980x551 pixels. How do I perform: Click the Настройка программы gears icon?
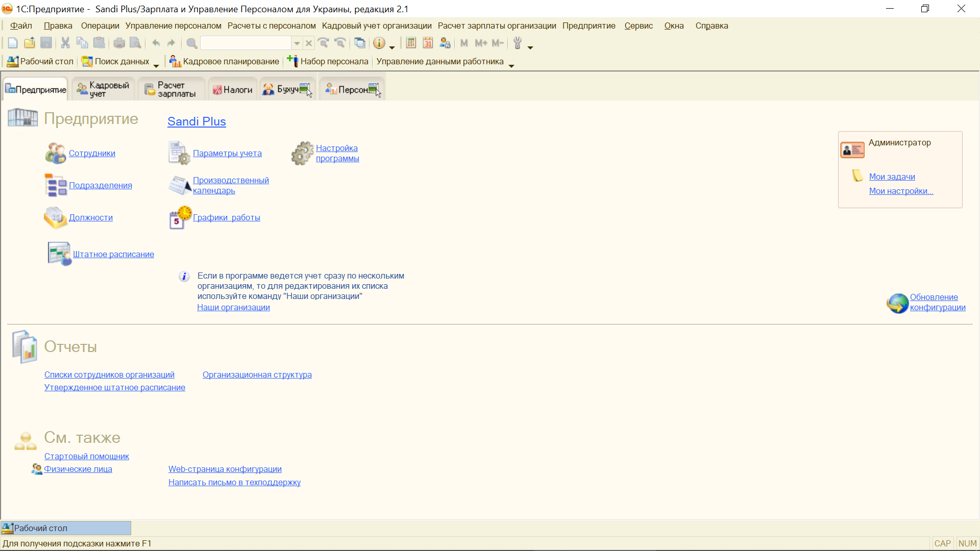[x=302, y=153]
